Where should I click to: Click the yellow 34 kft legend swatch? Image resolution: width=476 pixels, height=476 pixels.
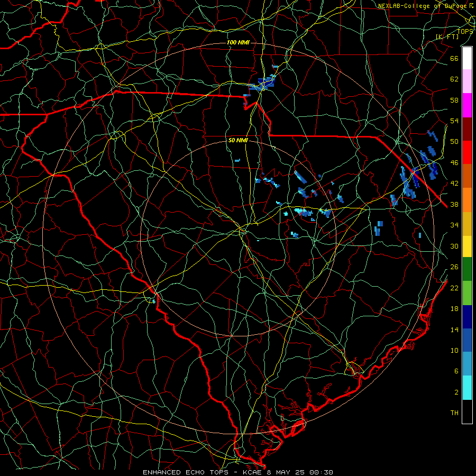(467, 246)
